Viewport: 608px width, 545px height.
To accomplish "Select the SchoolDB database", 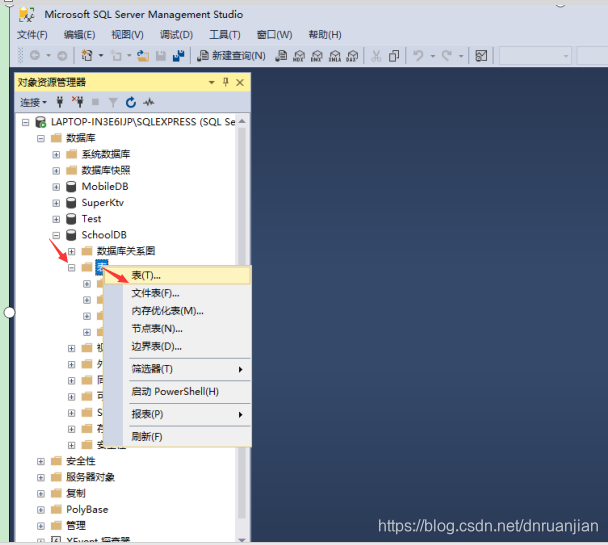I will 104,235.
